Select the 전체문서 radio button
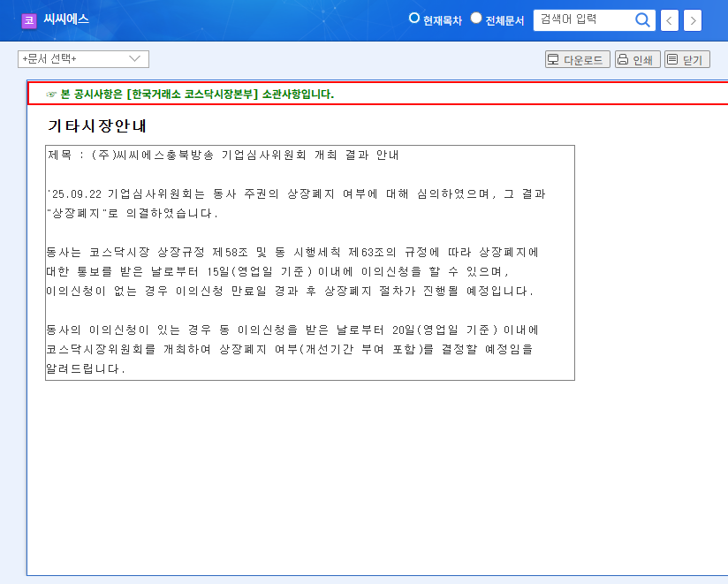The image size is (728, 584). tap(476, 18)
